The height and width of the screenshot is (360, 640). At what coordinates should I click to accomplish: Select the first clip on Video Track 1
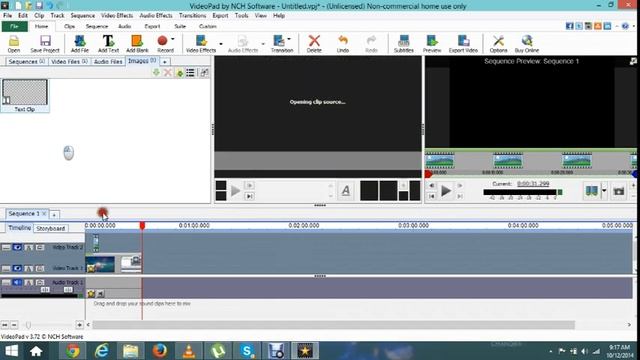coord(100,264)
